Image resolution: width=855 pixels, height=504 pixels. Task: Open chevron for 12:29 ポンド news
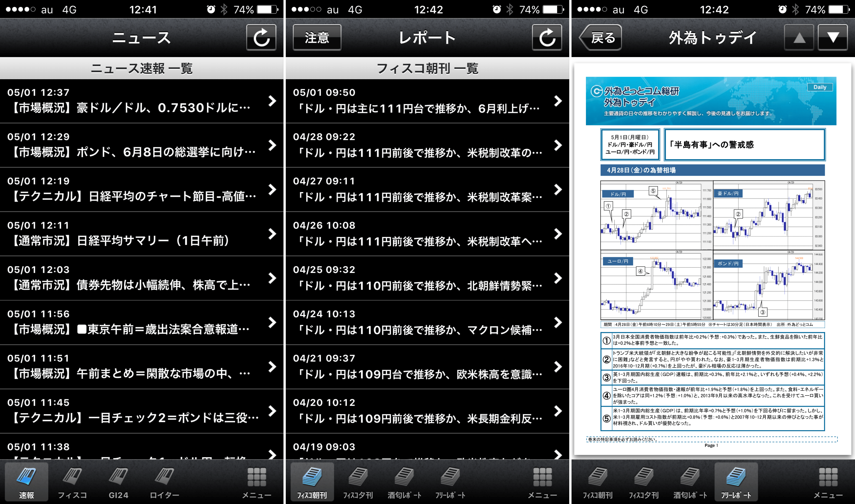[x=272, y=145]
